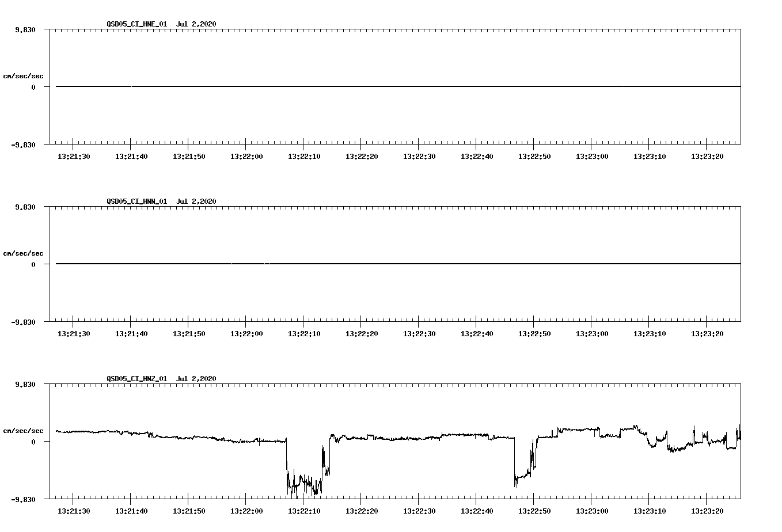Screen dimensions: 782x532
Task: Select 13:22:50 label under HNZ plot
Action: click(x=534, y=511)
